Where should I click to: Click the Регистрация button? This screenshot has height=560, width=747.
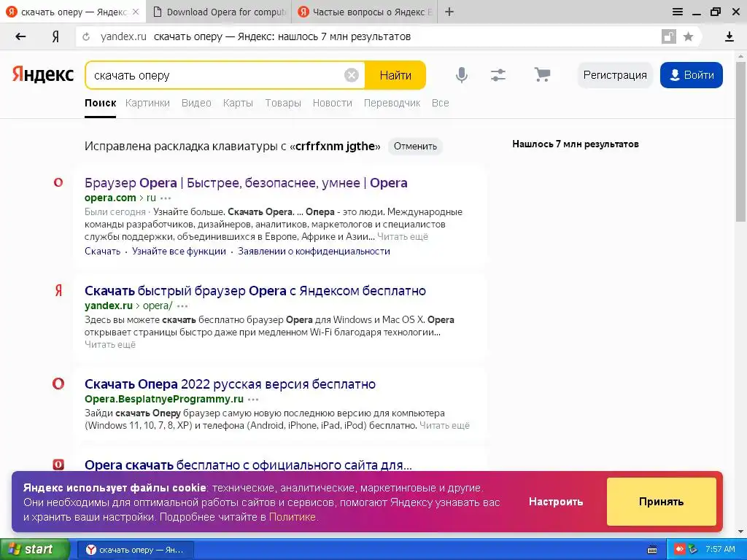615,75
